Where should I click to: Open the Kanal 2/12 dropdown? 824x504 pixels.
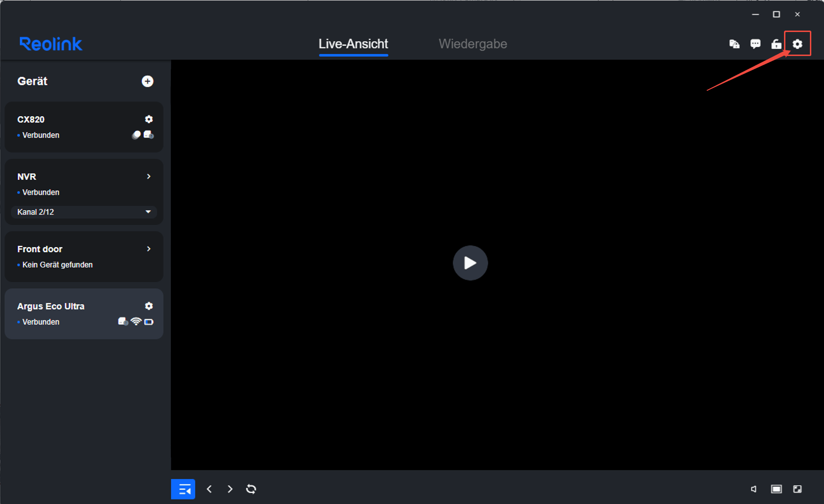point(84,212)
